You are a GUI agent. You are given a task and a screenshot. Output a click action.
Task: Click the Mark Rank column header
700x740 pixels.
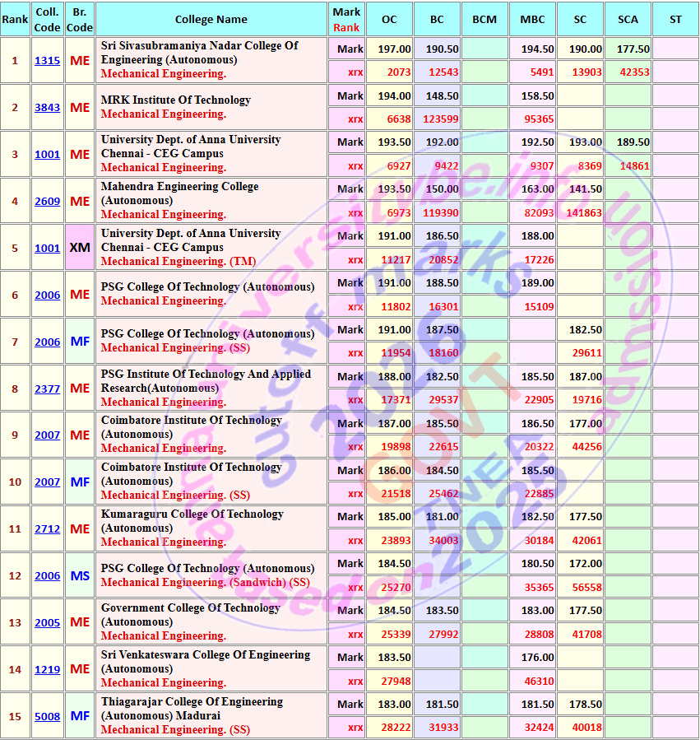click(x=346, y=20)
